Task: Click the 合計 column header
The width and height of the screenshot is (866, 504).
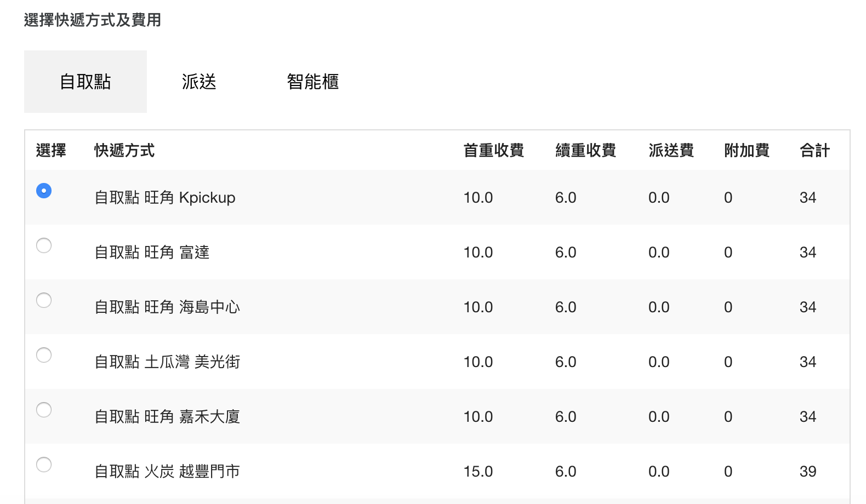Action: coord(814,151)
